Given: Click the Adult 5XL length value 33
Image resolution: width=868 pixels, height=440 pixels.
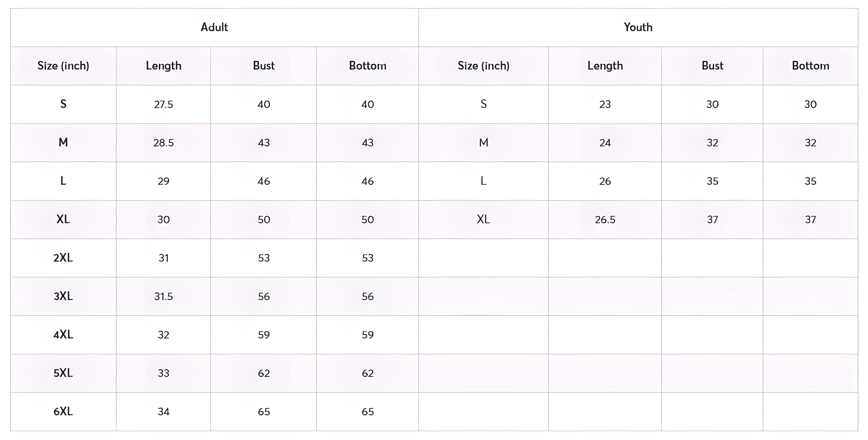Looking at the screenshot, I should [x=163, y=373].
